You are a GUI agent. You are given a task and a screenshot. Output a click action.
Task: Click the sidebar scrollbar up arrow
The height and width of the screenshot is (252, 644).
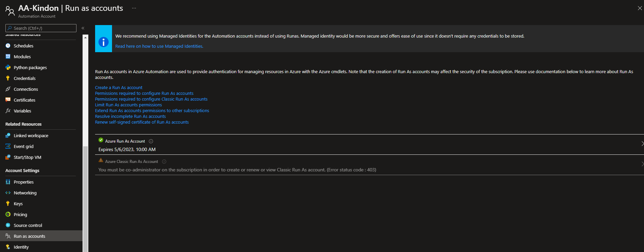coord(85,37)
